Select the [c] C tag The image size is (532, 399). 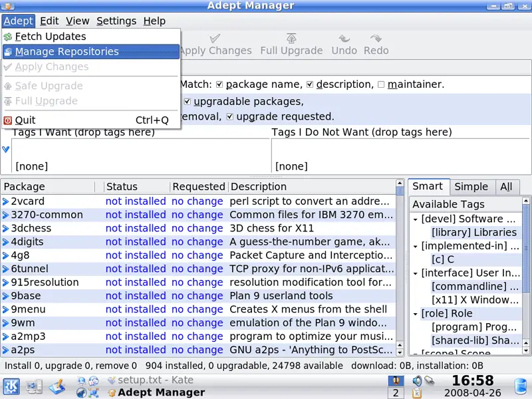[x=442, y=259]
